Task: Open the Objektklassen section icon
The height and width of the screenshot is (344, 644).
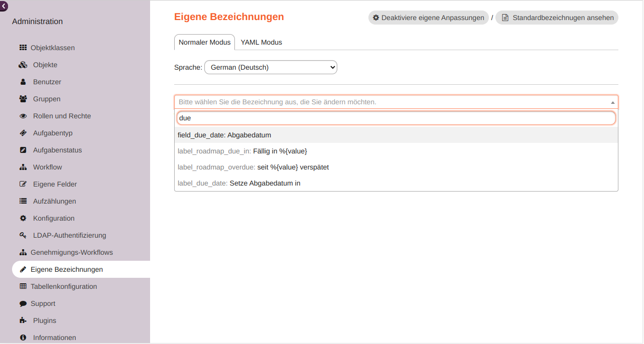Action: pyautogui.click(x=23, y=47)
